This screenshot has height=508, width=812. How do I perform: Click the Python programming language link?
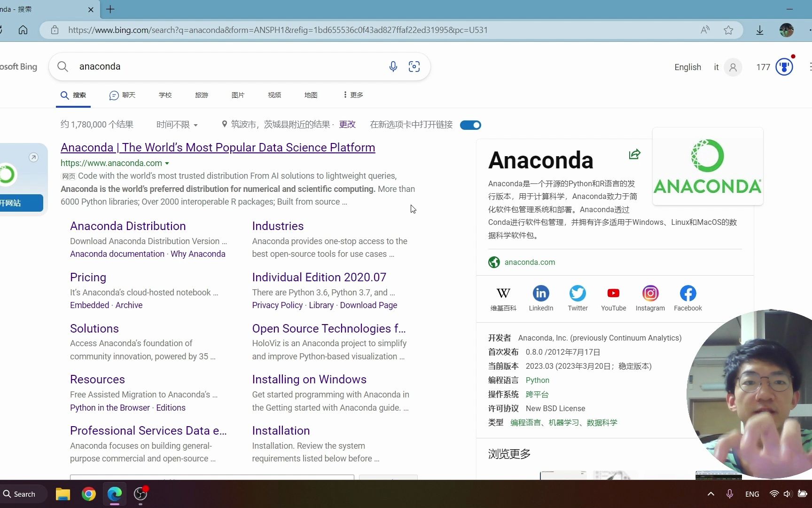[537, 380]
